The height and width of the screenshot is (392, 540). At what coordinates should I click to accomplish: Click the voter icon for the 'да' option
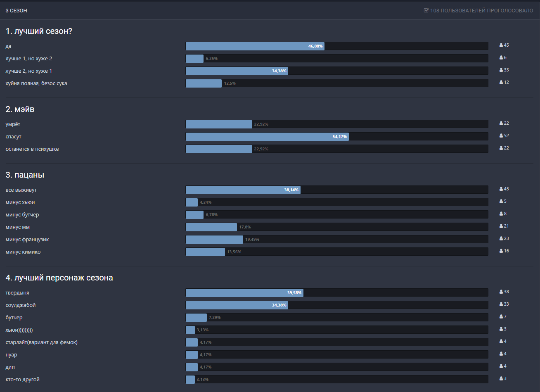[x=501, y=45]
